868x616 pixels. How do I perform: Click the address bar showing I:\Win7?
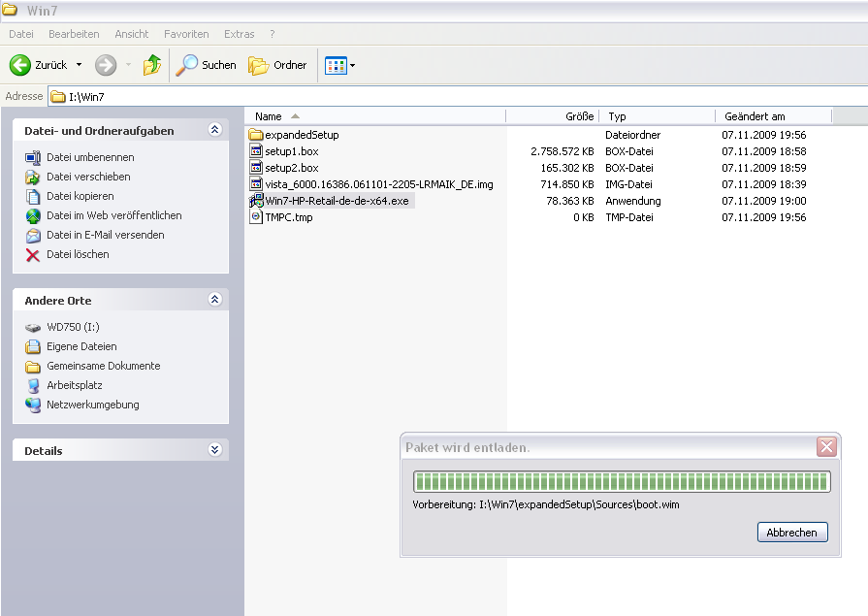click(x=457, y=96)
